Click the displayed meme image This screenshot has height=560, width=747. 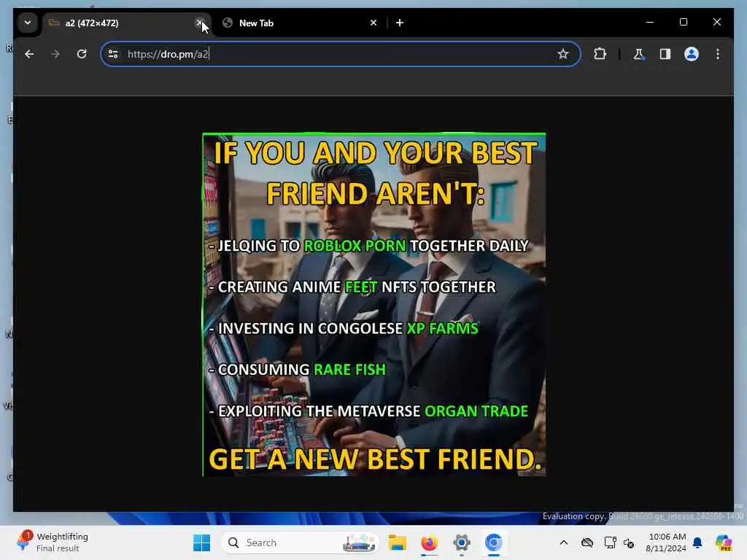tap(374, 304)
